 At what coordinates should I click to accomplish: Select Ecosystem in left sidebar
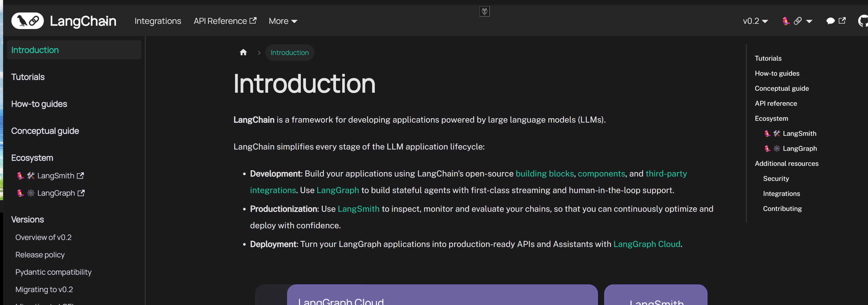(32, 158)
